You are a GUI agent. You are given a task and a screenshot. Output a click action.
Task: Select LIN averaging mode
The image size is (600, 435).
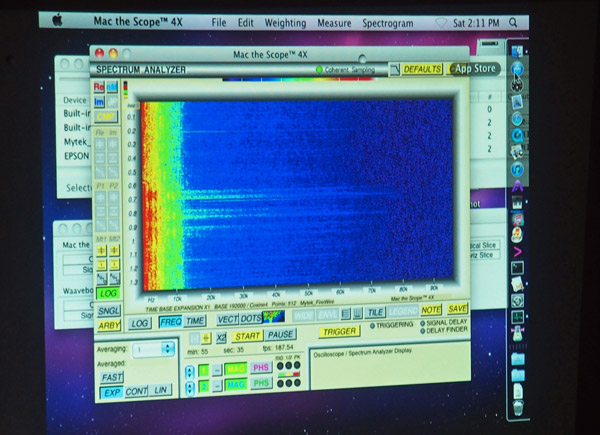160,390
